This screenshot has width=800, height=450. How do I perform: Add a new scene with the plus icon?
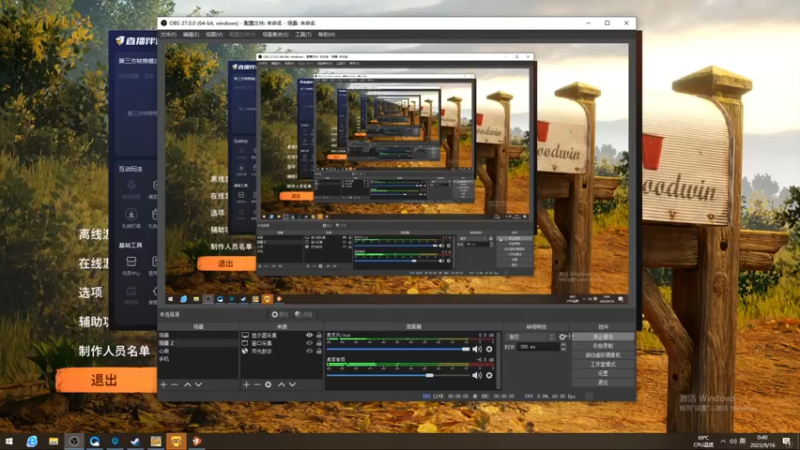click(163, 385)
